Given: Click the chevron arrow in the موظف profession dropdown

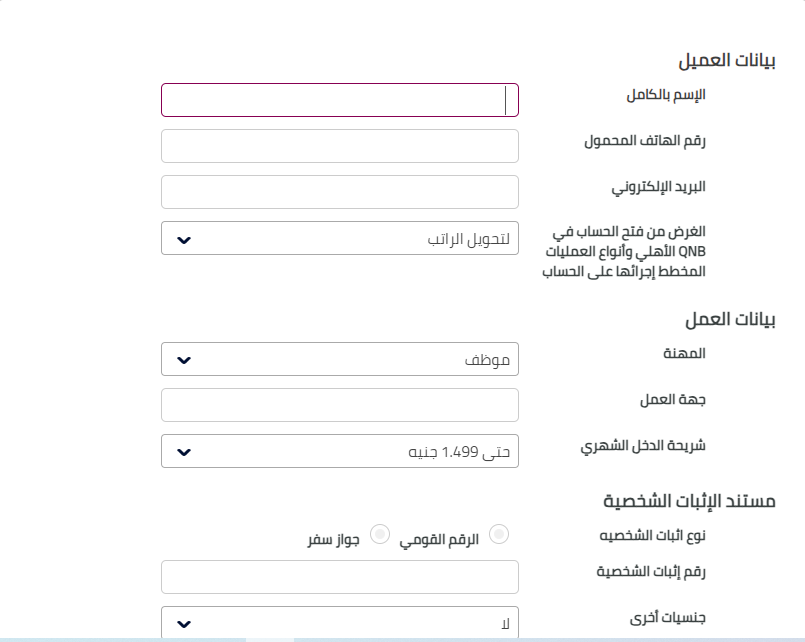Looking at the screenshot, I should [183, 359].
